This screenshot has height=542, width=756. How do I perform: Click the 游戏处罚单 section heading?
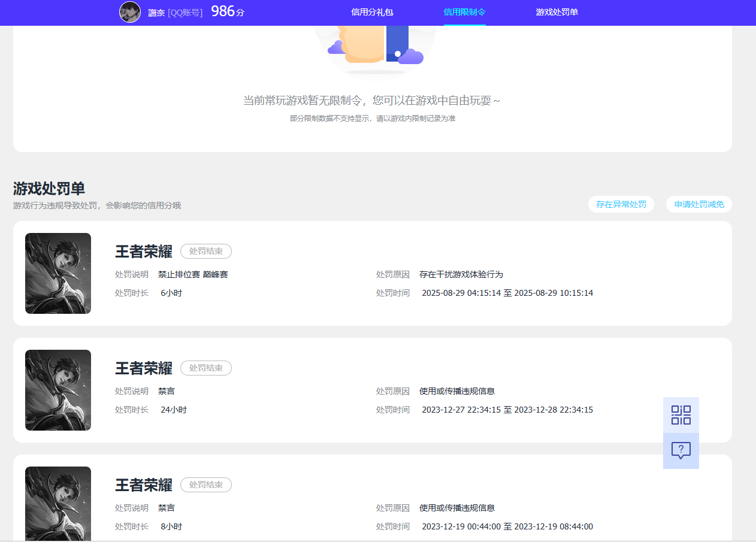click(x=49, y=189)
